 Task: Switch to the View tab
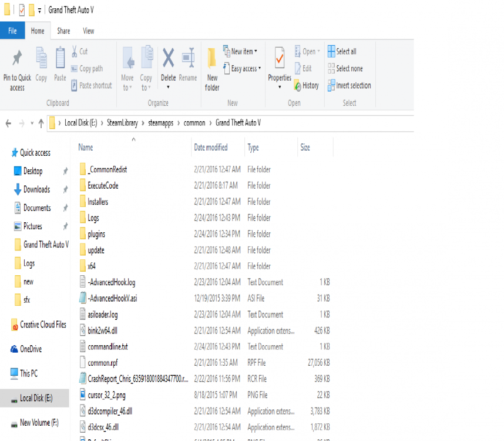tap(88, 31)
